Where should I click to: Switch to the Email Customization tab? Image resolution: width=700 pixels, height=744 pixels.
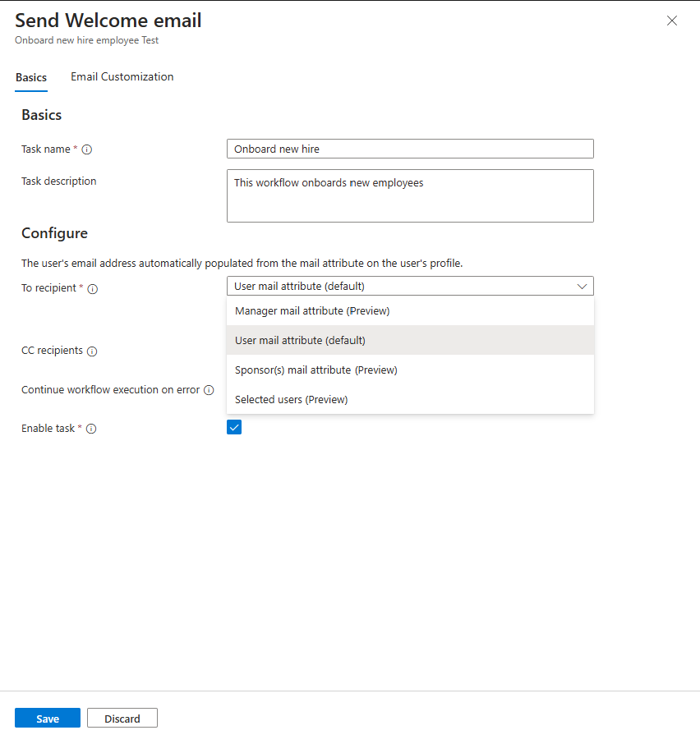tap(122, 76)
